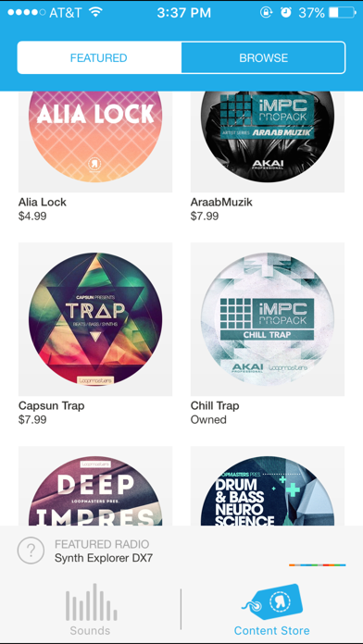Open the Chill Trap pack artwork
This screenshot has height=644, width=363.
pos(268,319)
